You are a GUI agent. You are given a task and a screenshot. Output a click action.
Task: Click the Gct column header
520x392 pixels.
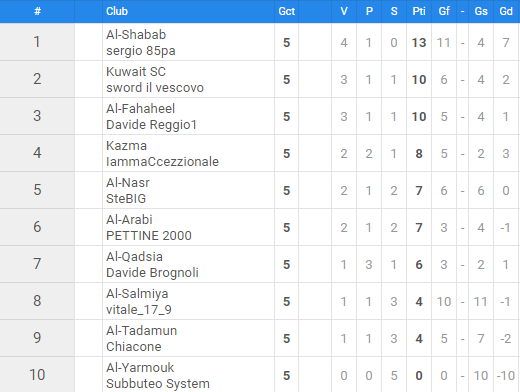click(287, 11)
